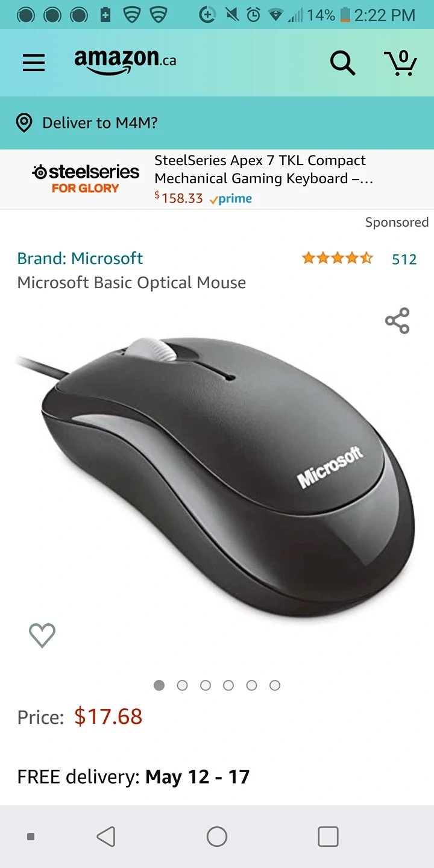
Task: Open Brand: Microsoft link
Action: pyautogui.click(x=80, y=258)
